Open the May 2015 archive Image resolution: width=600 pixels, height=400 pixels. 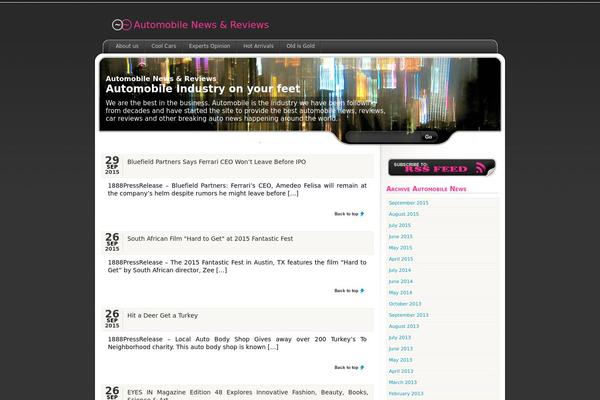point(400,248)
